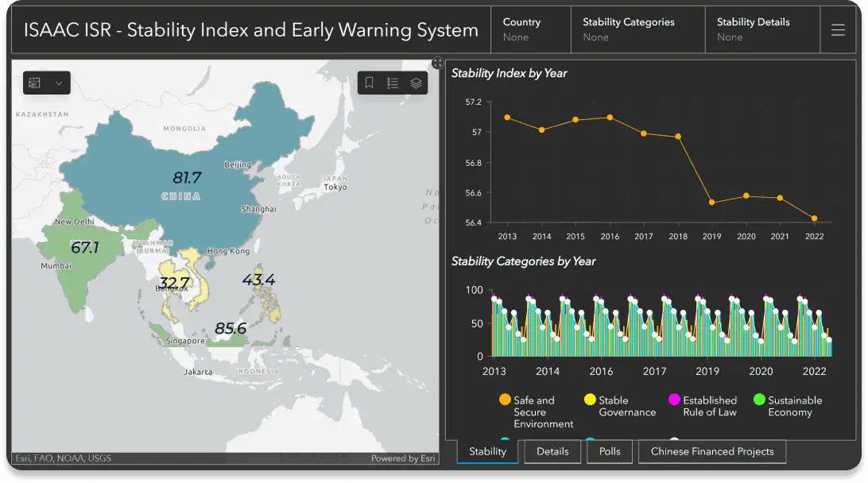Click 2020 on the Stability Index axis
Viewport: 868px width, 483px height.
pyautogui.click(x=746, y=236)
